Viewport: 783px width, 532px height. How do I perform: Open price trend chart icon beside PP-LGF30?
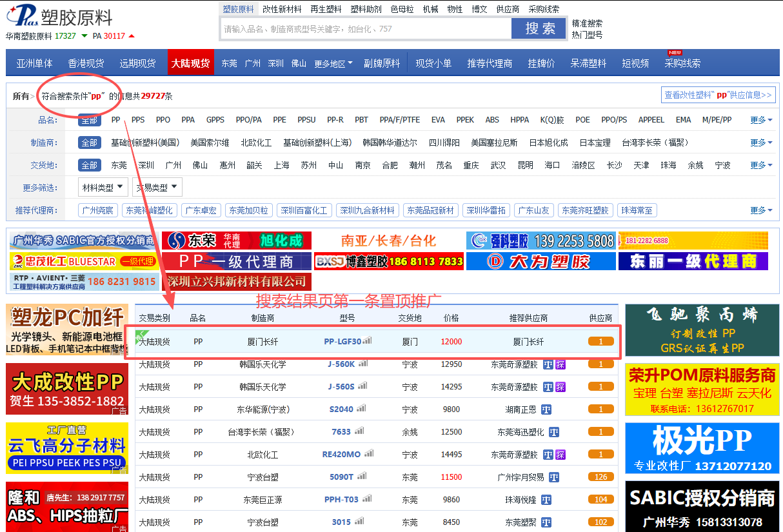pyautogui.click(x=367, y=340)
